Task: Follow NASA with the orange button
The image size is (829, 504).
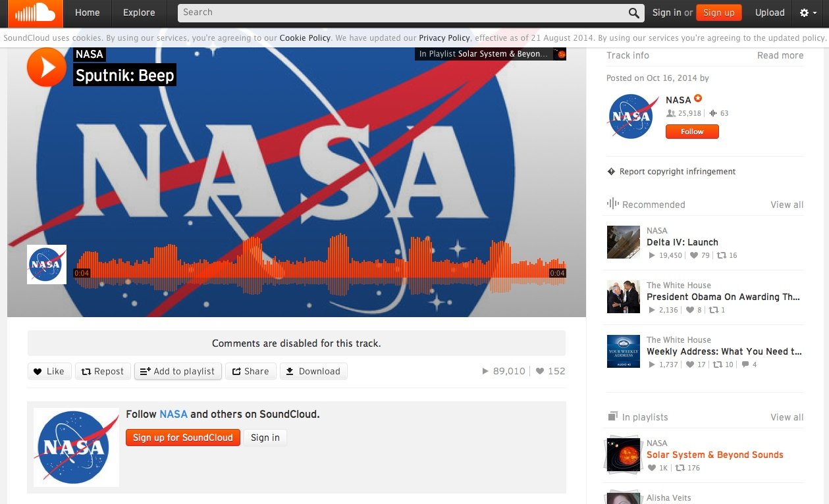Action: tap(692, 132)
